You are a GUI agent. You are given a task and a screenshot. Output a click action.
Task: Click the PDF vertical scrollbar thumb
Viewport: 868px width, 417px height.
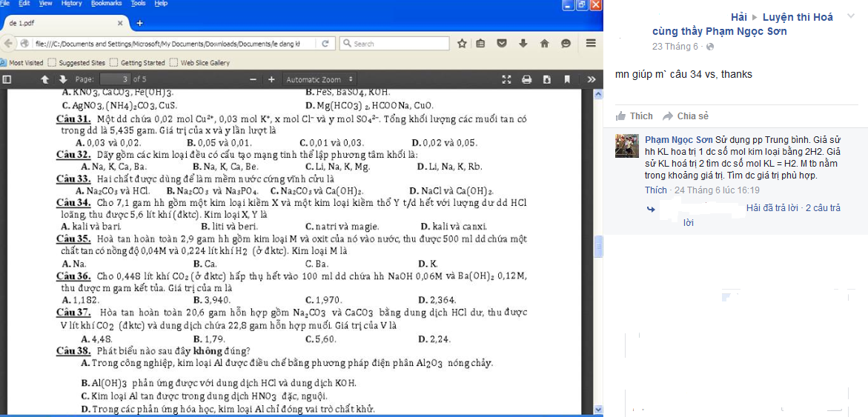tap(598, 247)
